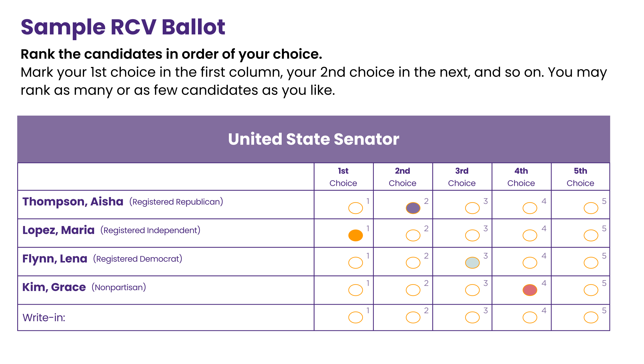Viewport: 644px width, 364px height.
Task: Rank Thompson, Aisha as 5th choice
Action: [591, 208]
